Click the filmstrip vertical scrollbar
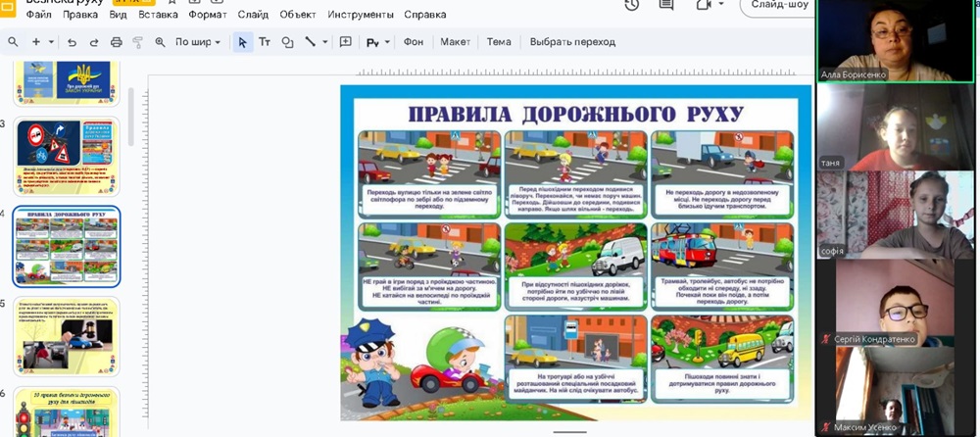The image size is (980, 437). pos(130,117)
